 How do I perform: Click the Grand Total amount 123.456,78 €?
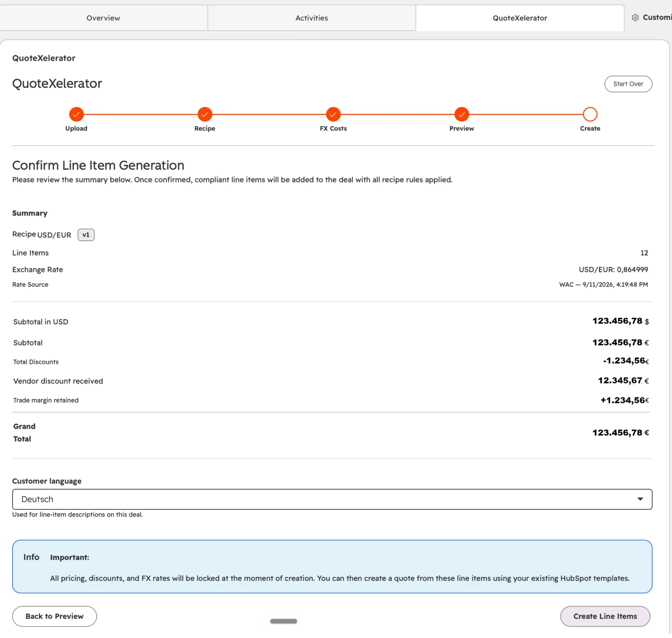[621, 433]
